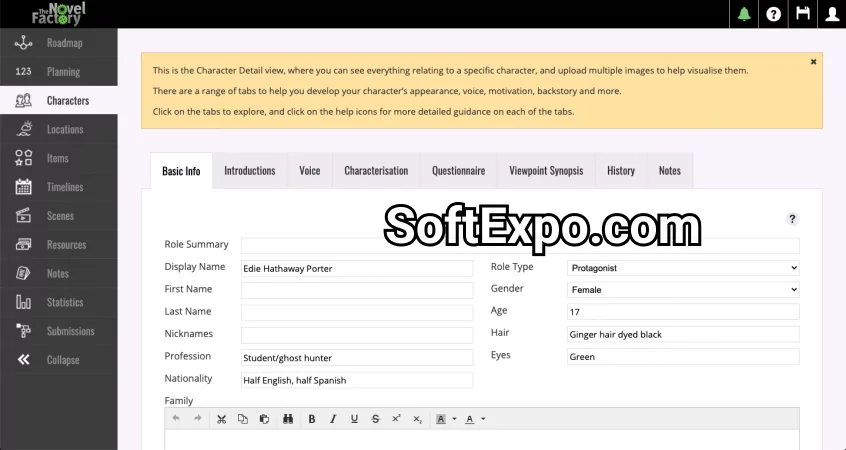Open the notifications bell
Image resolution: width=846 pixels, height=450 pixels.
(x=743, y=14)
